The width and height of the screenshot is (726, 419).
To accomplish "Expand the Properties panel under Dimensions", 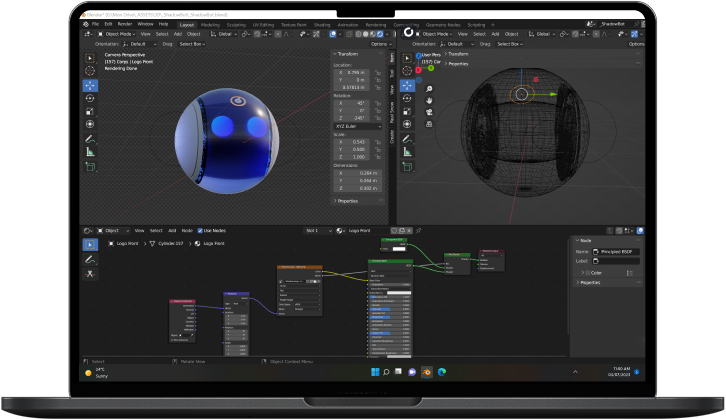I will [x=348, y=201].
